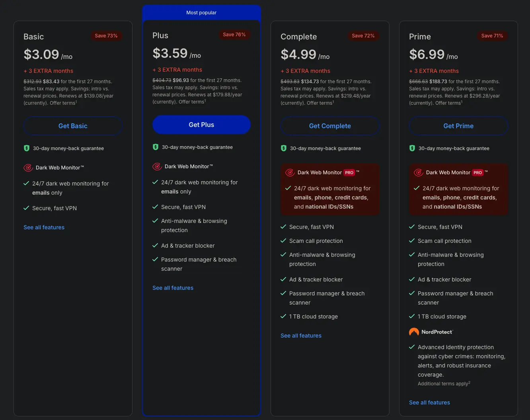Click the Dark Web Monitor icon in Plus
This screenshot has height=420, width=530.
(x=157, y=166)
